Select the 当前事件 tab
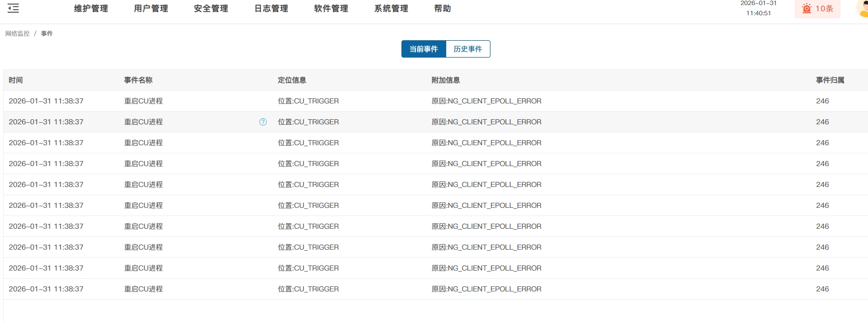The width and height of the screenshot is (868, 322). tap(423, 49)
